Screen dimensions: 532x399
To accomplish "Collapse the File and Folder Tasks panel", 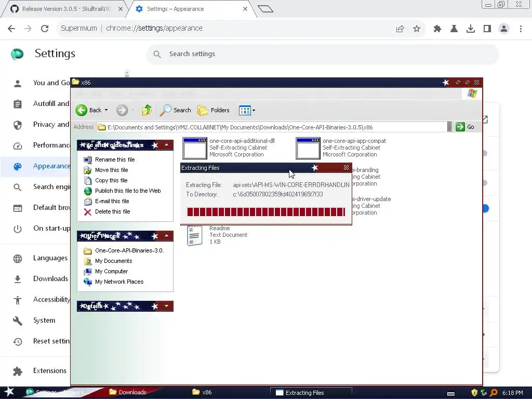I will (x=167, y=145).
